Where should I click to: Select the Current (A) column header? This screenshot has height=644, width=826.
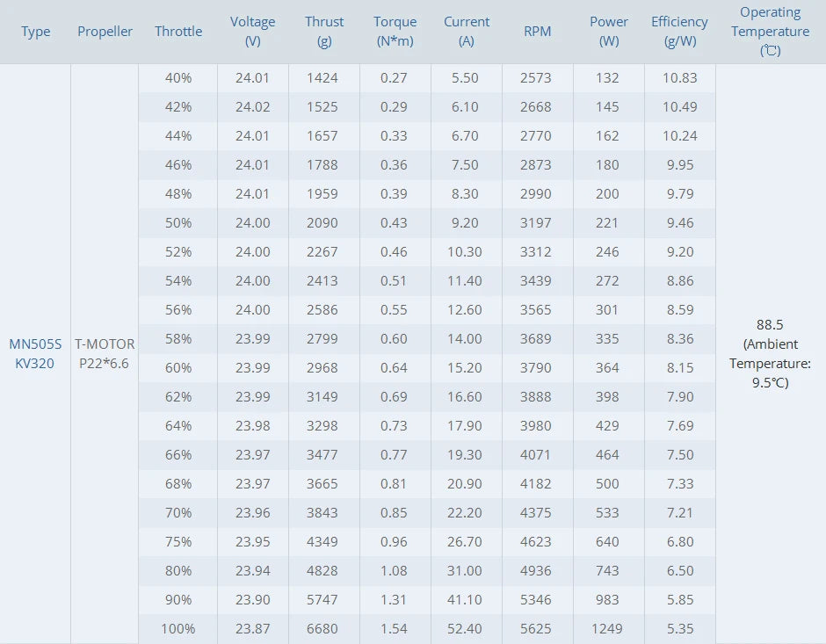click(466, 32)
